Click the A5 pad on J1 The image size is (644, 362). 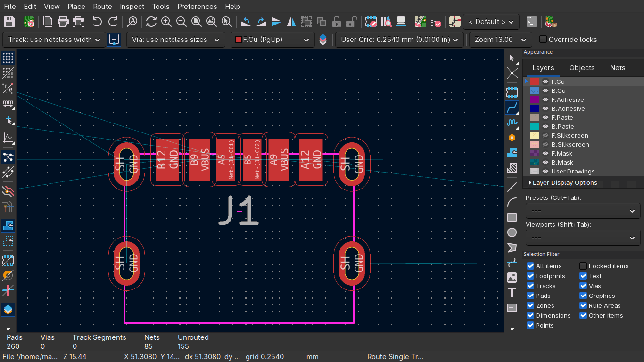pyautogui.click(x=226, y=159)
